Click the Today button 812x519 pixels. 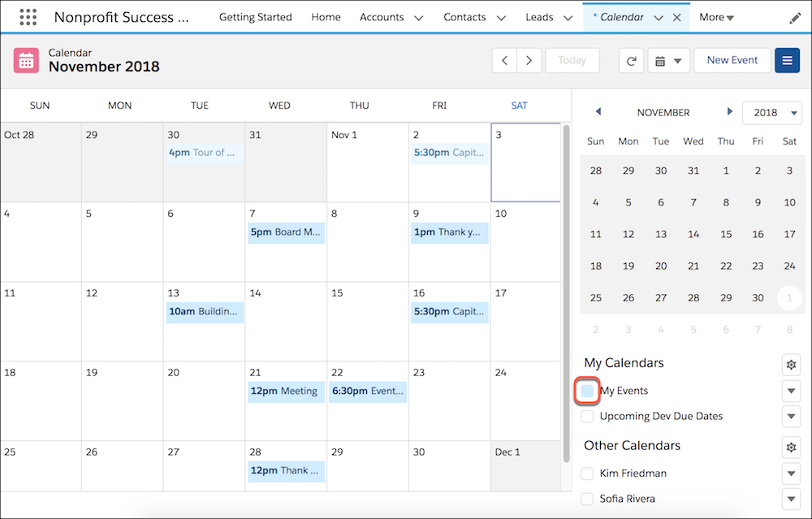click(x=572, y=60)
